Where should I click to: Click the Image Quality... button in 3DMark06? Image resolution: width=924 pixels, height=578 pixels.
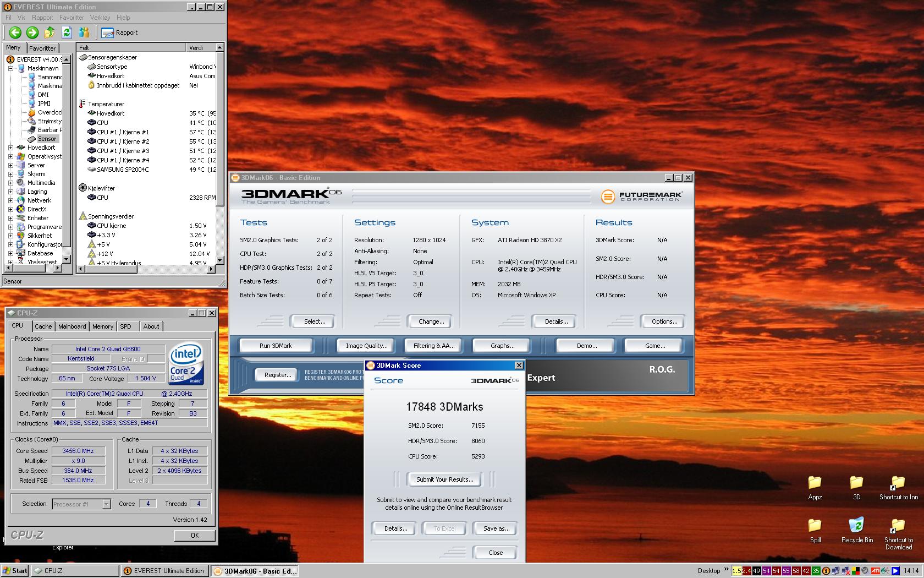pos(366,346)
